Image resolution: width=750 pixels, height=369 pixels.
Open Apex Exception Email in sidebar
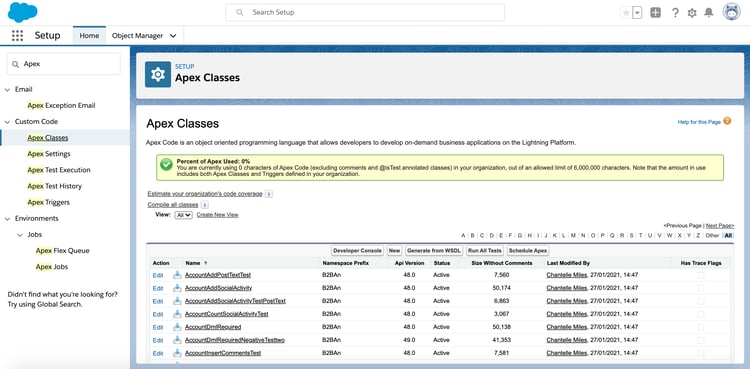tap(61, 105)
